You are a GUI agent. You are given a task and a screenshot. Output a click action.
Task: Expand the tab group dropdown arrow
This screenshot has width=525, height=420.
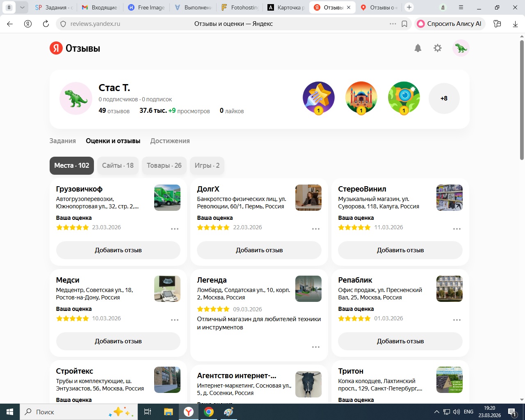(x=22, y=7)
